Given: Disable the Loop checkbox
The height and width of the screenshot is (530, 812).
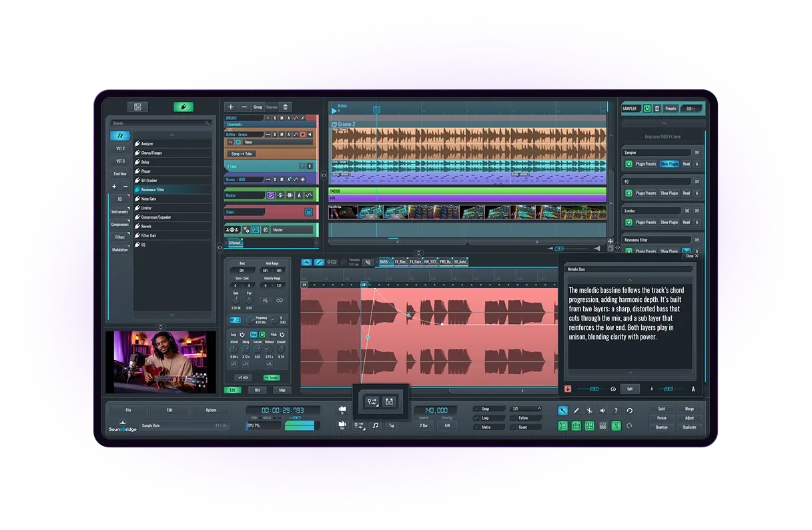Looking at the screenshot, I should 476,418.
